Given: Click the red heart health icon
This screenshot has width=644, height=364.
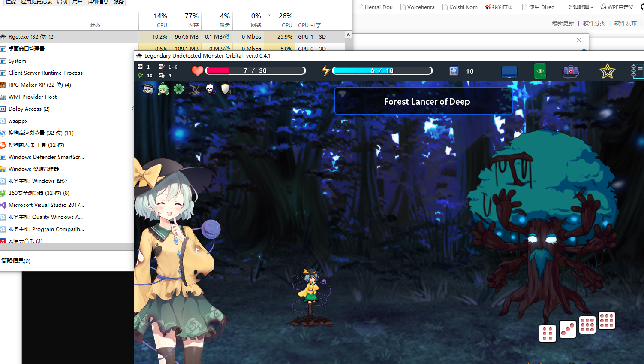Looking at the screenshot, I should click(197, 71).
